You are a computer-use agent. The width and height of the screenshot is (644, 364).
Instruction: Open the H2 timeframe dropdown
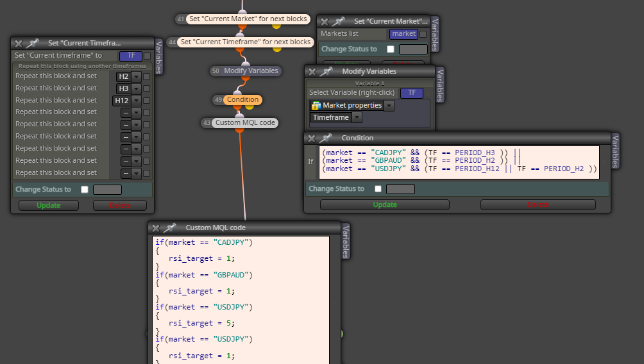(137, 76)
